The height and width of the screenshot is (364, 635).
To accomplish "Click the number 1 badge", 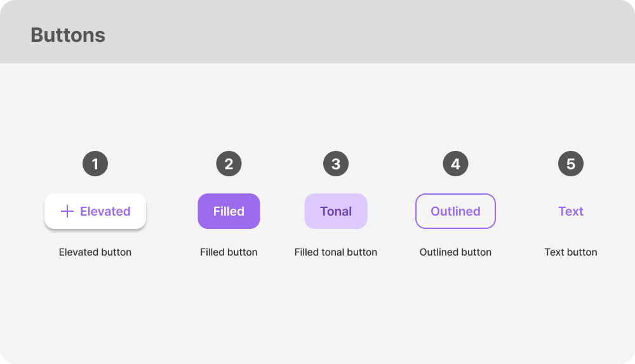I will pos(95,164).
